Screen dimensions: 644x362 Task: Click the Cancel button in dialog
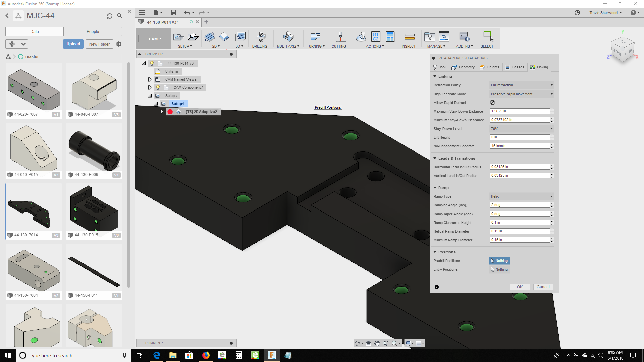(543, 287)
